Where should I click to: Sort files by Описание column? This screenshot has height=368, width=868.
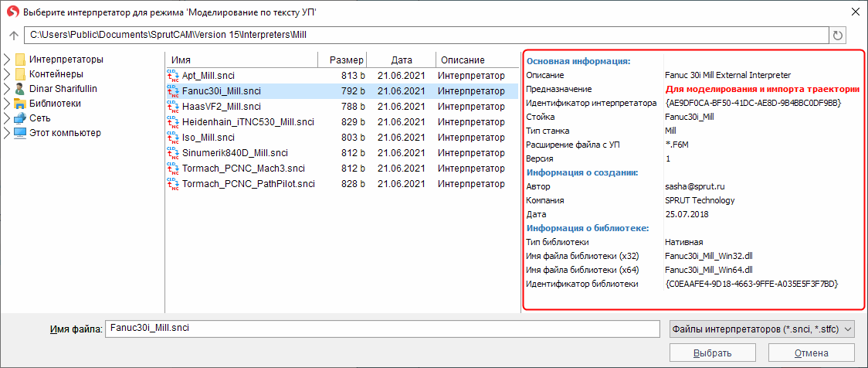[x=476, y=60]
